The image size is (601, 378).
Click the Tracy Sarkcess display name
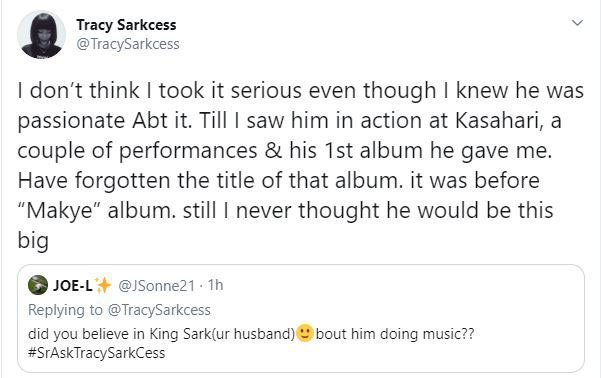click(x=126, y=25)
